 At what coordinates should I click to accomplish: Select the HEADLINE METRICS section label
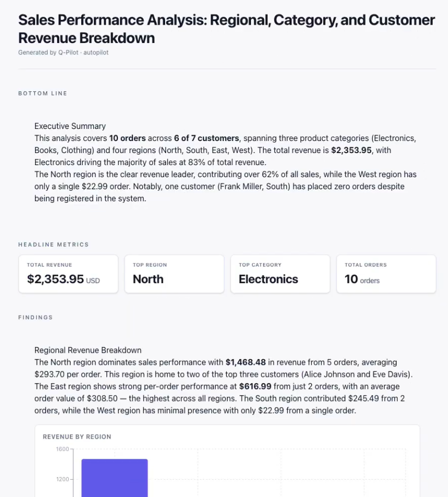pyautogui.click(x=53, y=245)
